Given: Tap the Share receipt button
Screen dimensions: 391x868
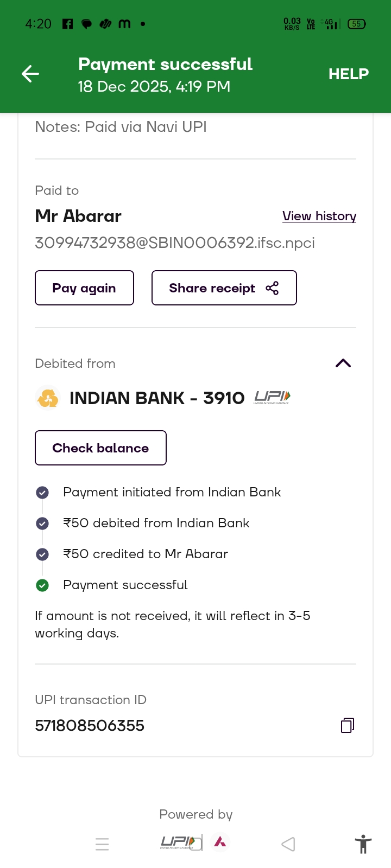Looking at the screenshot, I should (224, 288).
